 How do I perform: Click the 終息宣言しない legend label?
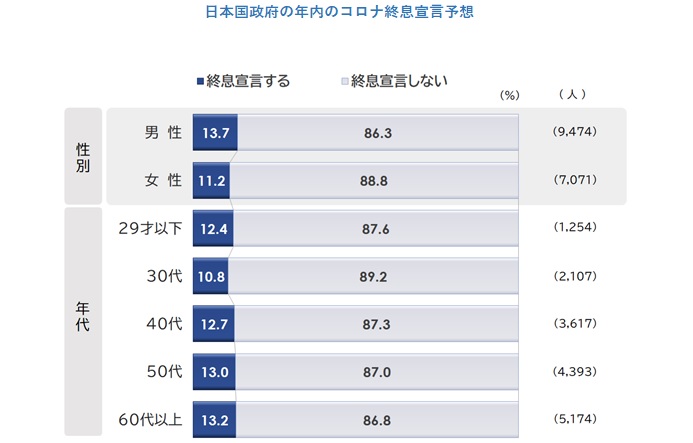[399, 81]
